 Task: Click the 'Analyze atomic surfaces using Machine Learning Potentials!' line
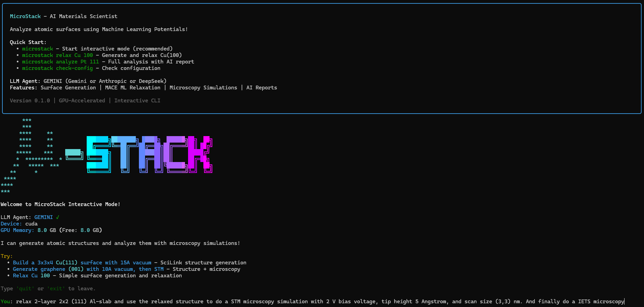[x=99, y=29]
